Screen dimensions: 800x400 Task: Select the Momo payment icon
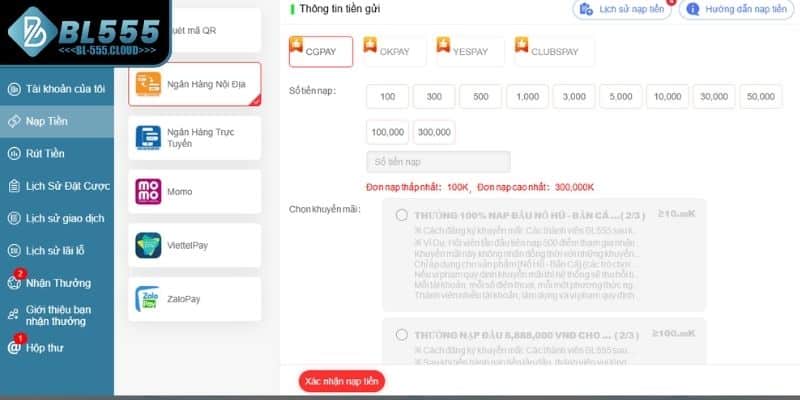tap(148, 192)
